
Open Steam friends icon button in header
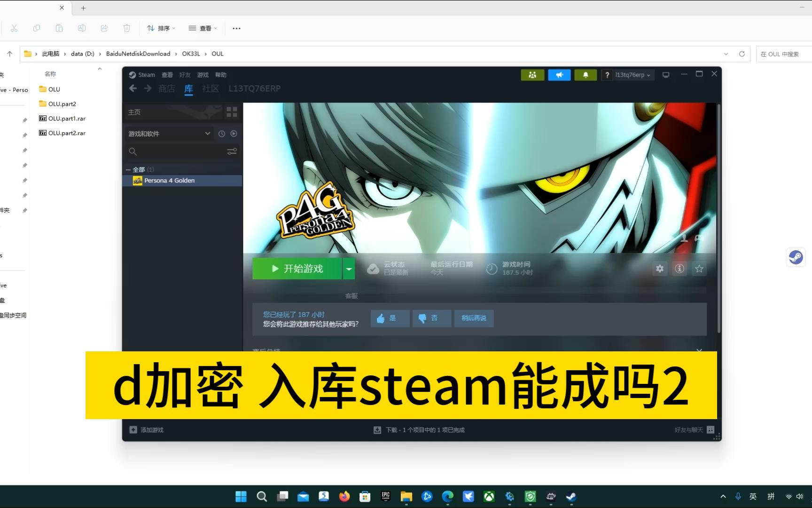532,75
